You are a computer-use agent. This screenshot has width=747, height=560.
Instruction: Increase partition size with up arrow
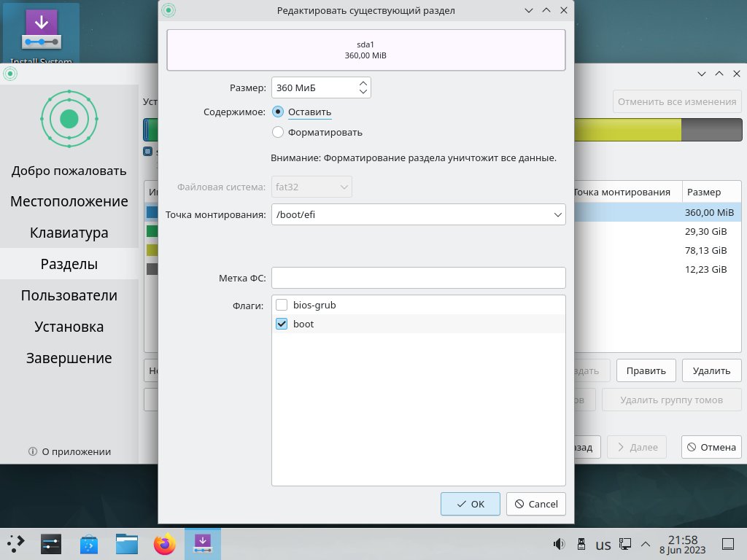(363, 83)
